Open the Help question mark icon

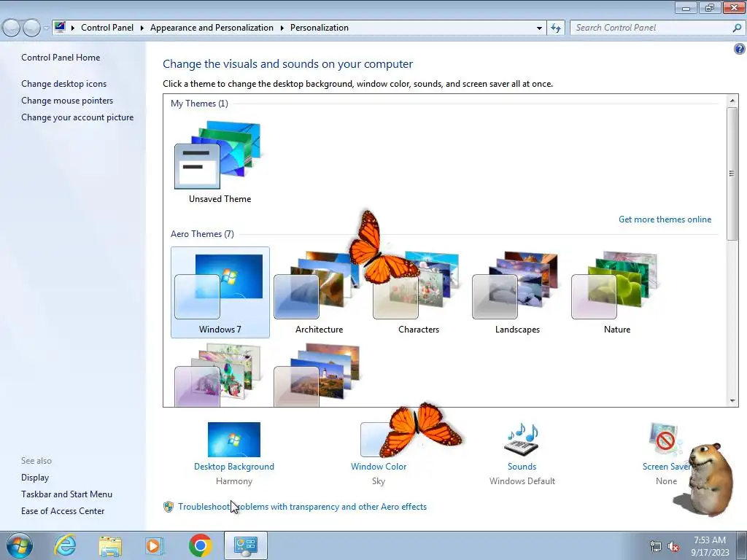[740, 49]
